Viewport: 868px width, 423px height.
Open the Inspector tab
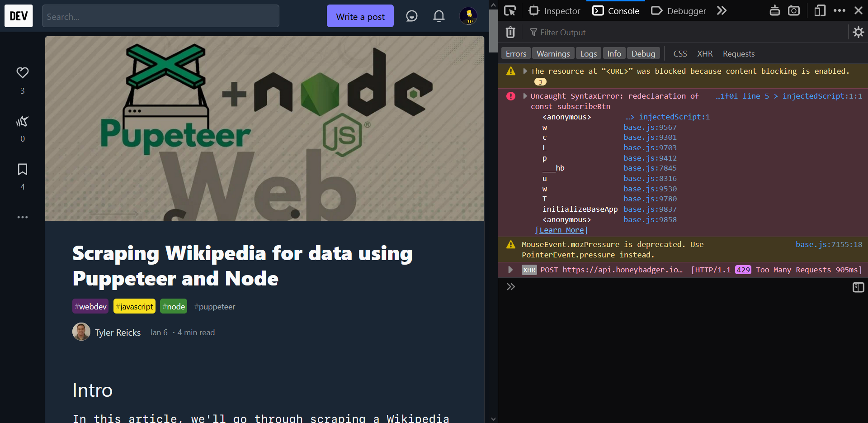tap(554, 10)
